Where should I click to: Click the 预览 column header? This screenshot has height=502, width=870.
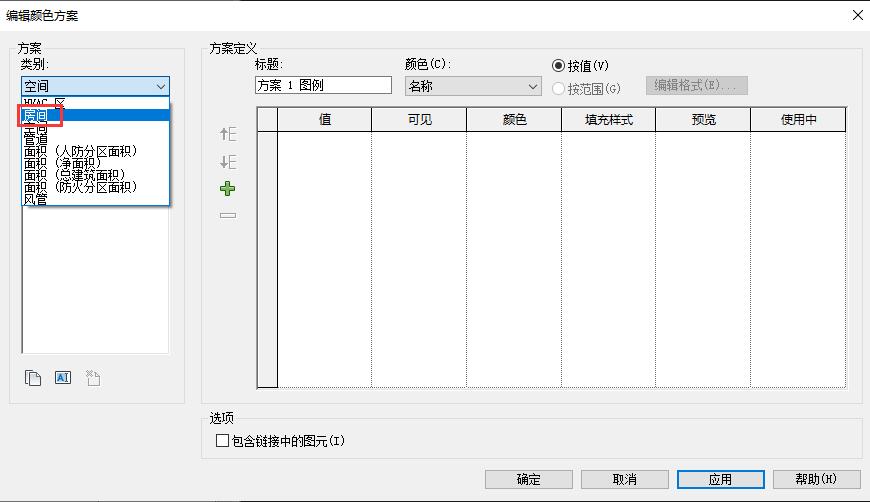pos(703,119)
